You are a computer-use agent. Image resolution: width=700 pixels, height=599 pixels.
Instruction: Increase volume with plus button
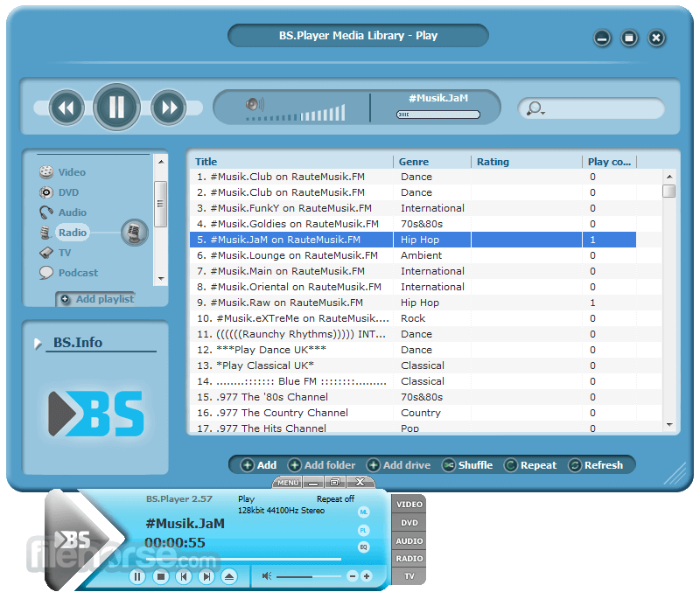pyautogui.click(x=367, y=576)
